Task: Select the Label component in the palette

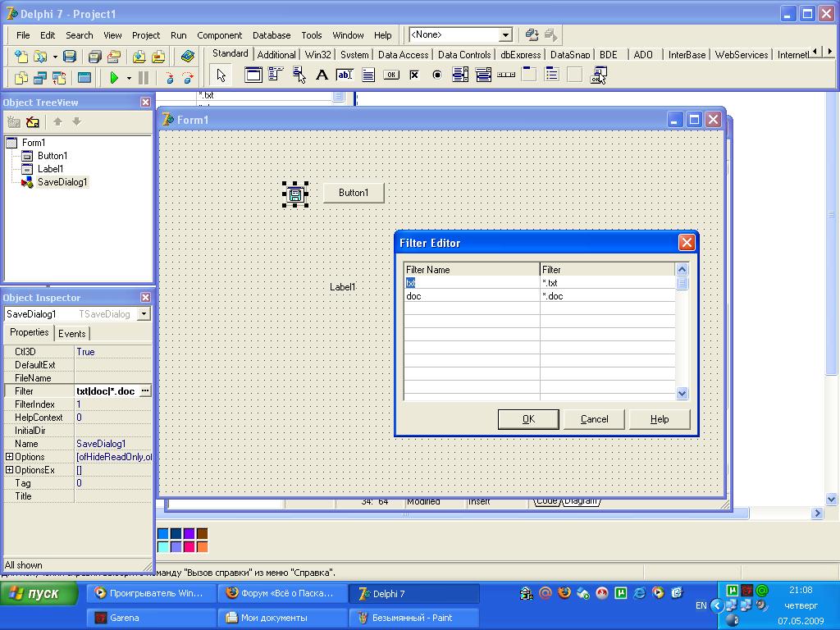Action: [x=322, y=75]
